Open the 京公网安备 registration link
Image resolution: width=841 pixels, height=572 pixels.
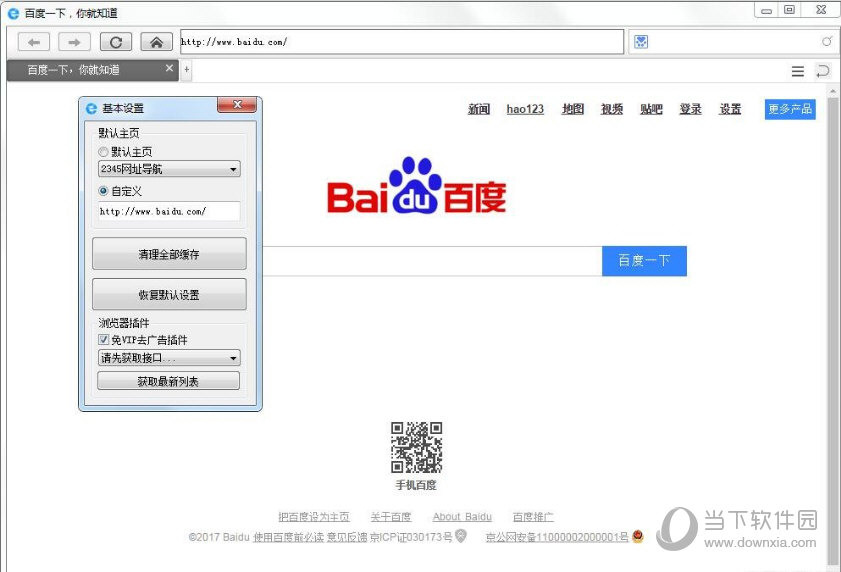(557, 537)
